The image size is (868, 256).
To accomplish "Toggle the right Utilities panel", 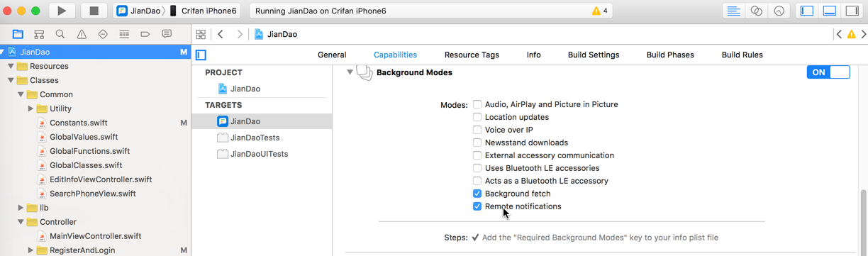I will (852, 11).
